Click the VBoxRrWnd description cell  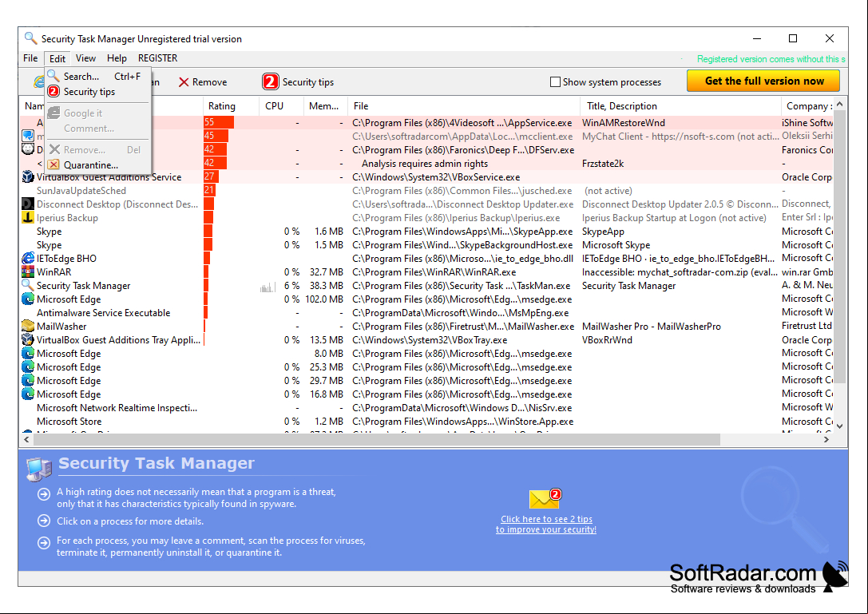pos(607,340)
